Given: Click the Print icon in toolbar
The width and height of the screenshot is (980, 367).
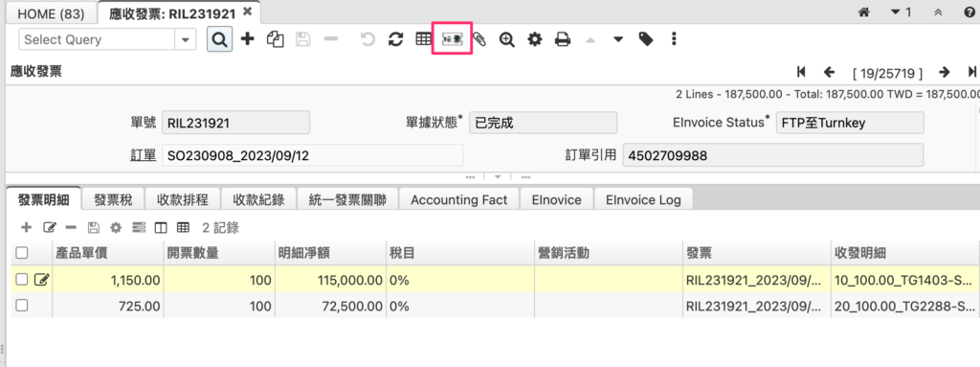Looking at the screenshot, I should point(563,39).
